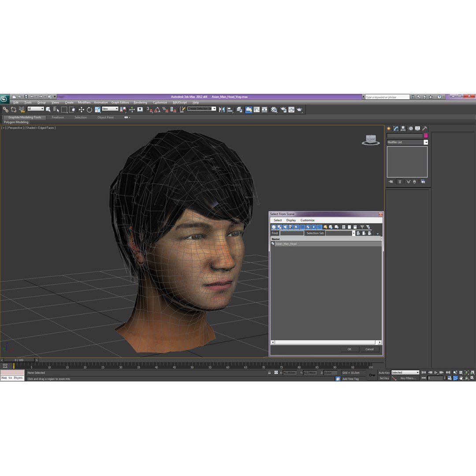Click the pink object color swatch
476x476 pixels.
coord(426,135)
